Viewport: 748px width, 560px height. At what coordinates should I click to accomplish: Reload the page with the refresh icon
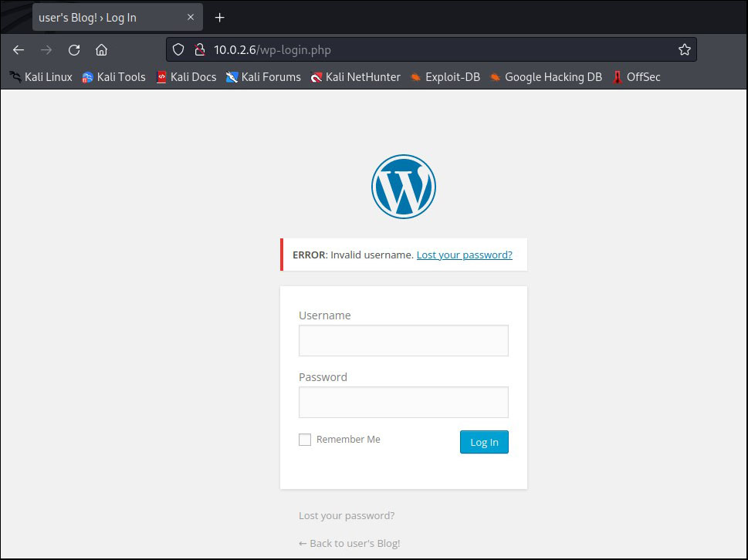point(74,49)
